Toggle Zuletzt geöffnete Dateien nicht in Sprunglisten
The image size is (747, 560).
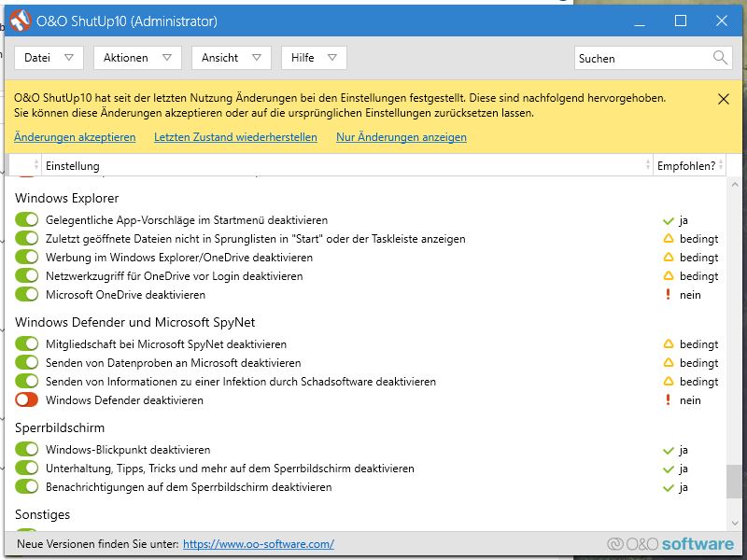26,238
